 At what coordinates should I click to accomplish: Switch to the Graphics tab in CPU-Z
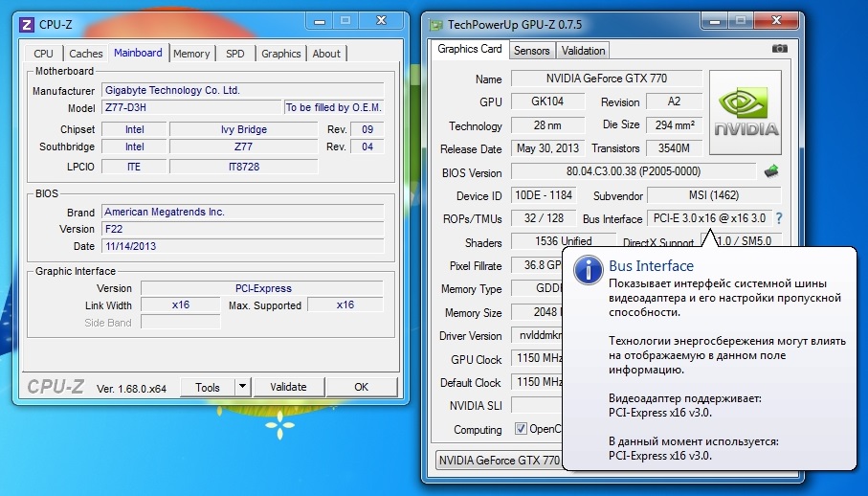click(x=280, y=54)
